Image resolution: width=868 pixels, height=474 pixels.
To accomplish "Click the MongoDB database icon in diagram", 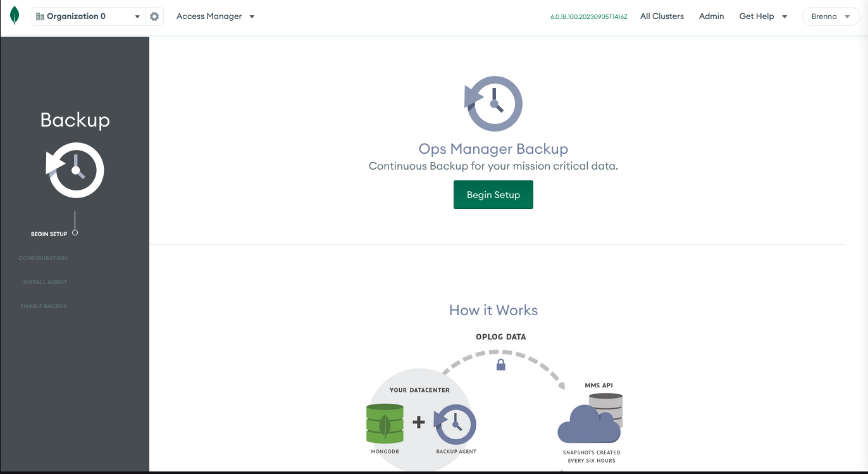I will click(385, 423).
